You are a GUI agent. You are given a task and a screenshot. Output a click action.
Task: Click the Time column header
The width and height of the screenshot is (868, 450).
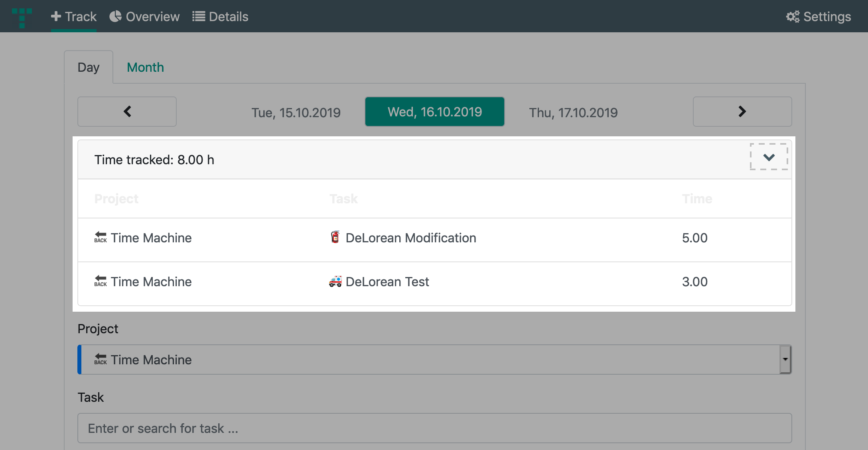697,198
